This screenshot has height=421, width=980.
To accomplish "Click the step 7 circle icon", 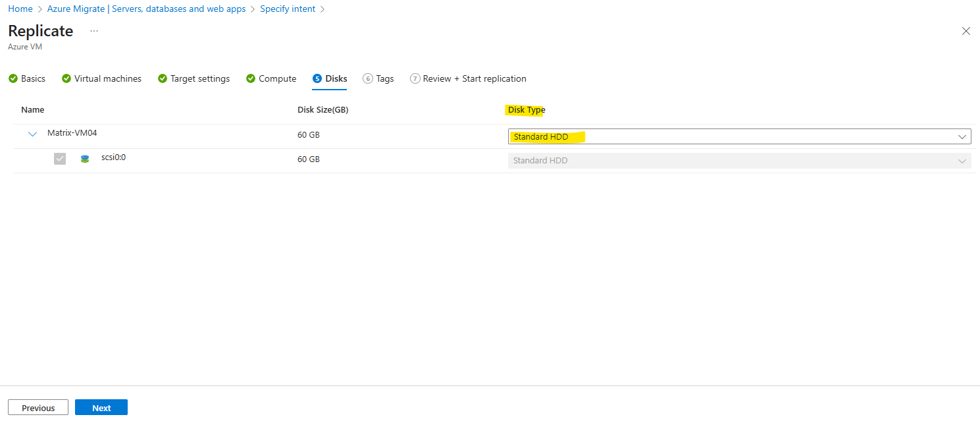I will (415, 78).
